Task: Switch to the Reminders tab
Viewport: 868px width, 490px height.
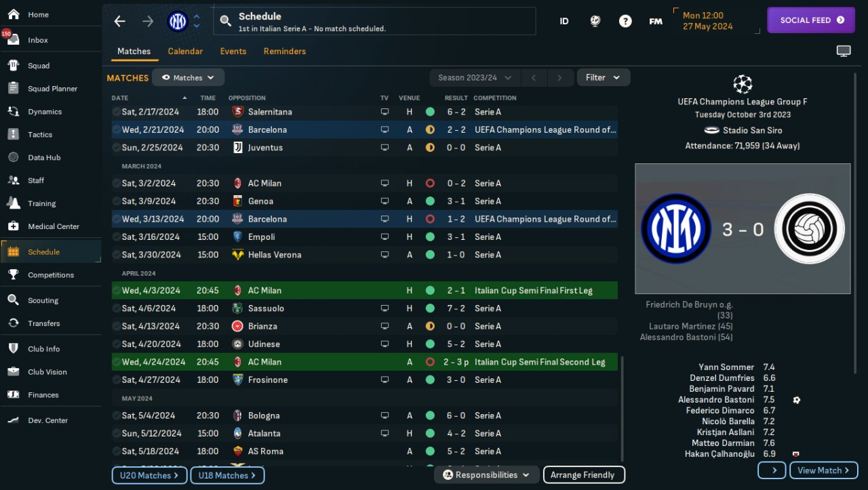Action: (284, 52)
